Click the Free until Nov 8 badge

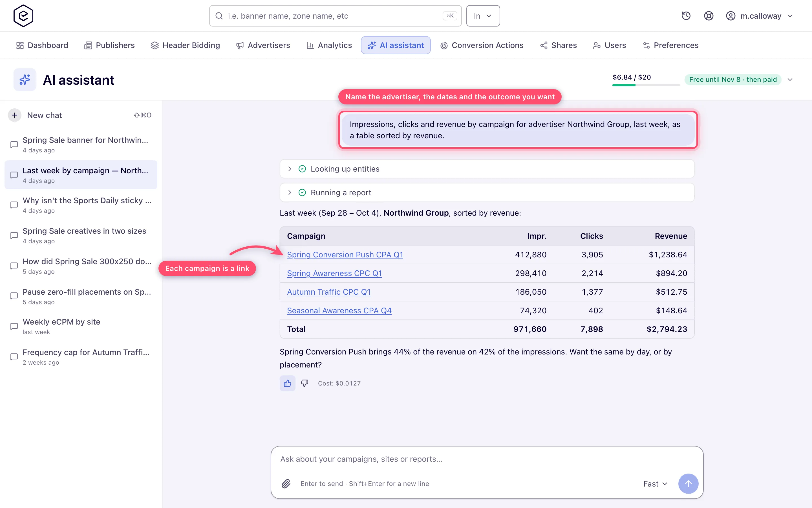[x=733, y=80]
